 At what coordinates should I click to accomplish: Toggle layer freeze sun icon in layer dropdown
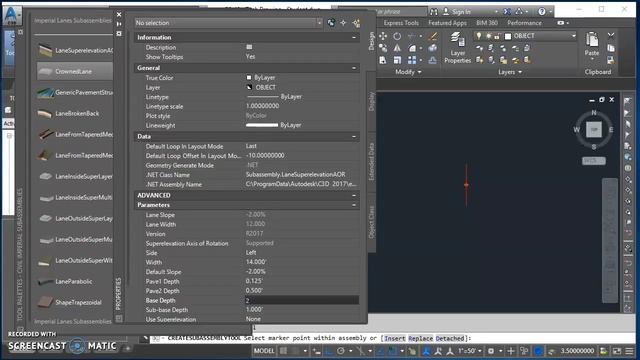coord(488,36)
